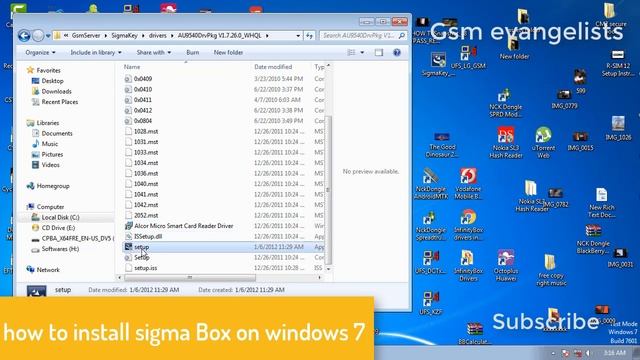Open the recent locations dropdown arrow
This screenshot has height=360, width=640.
point(48,36)
